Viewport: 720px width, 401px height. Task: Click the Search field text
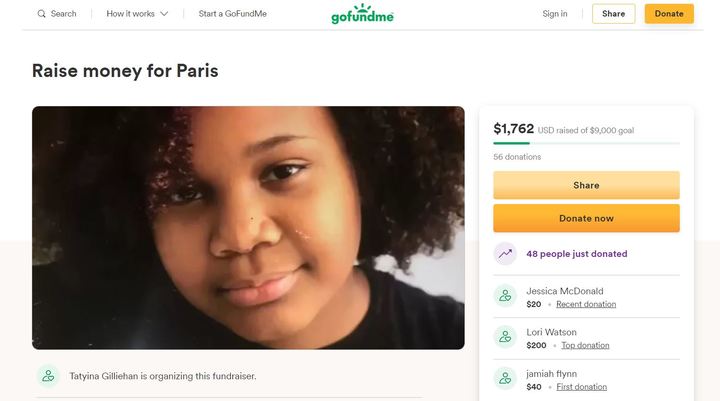pos(63,14)
